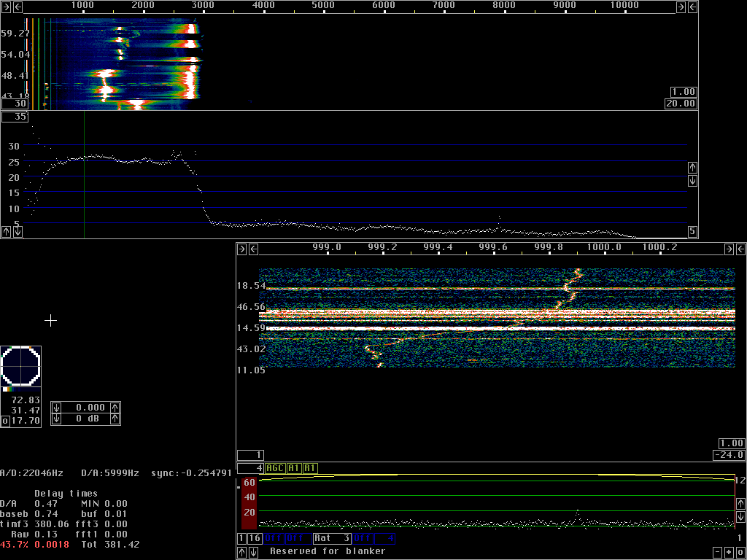This screenshot has width=747, height=560.
Task: Click up arrow on right edge of wide spectrum
Action: (x=692, y=168)
